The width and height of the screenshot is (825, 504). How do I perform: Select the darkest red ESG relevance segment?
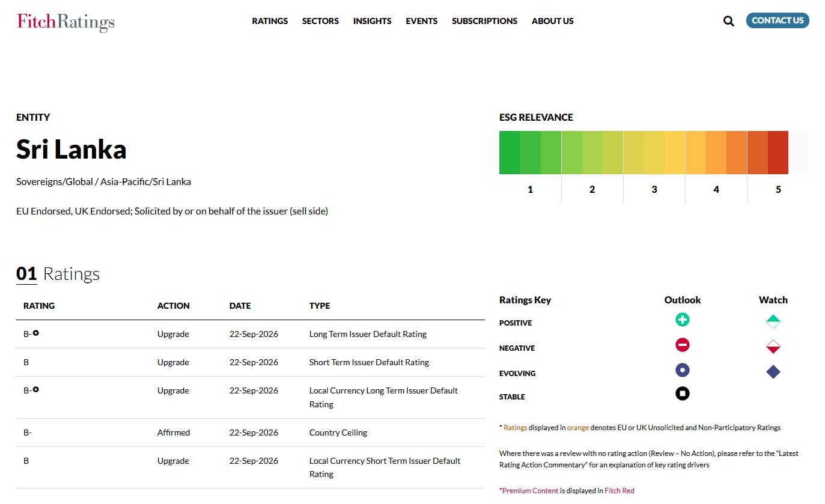(778, 153)
